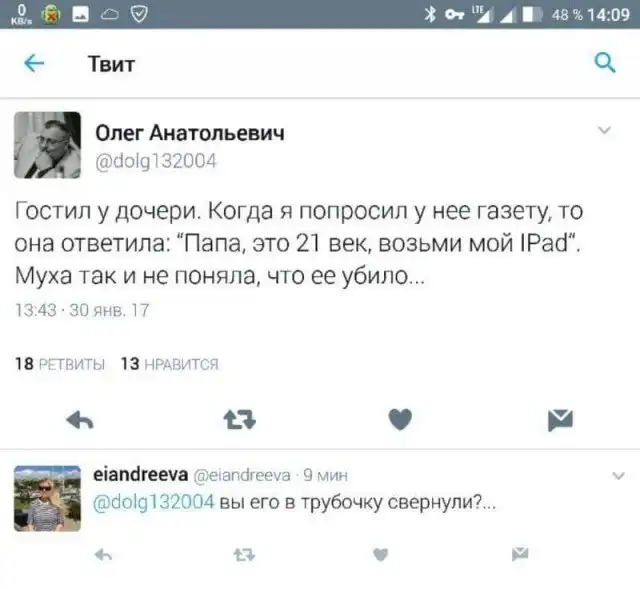Open eiandreeva's avatar thumbnail
The image size is (640, 589).
[x=47, y=498]
